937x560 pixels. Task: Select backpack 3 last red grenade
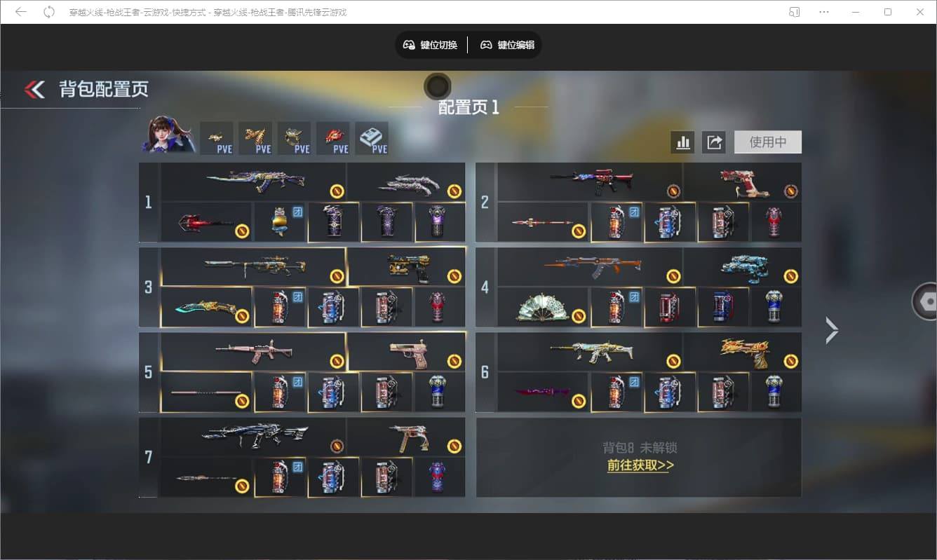440,308
